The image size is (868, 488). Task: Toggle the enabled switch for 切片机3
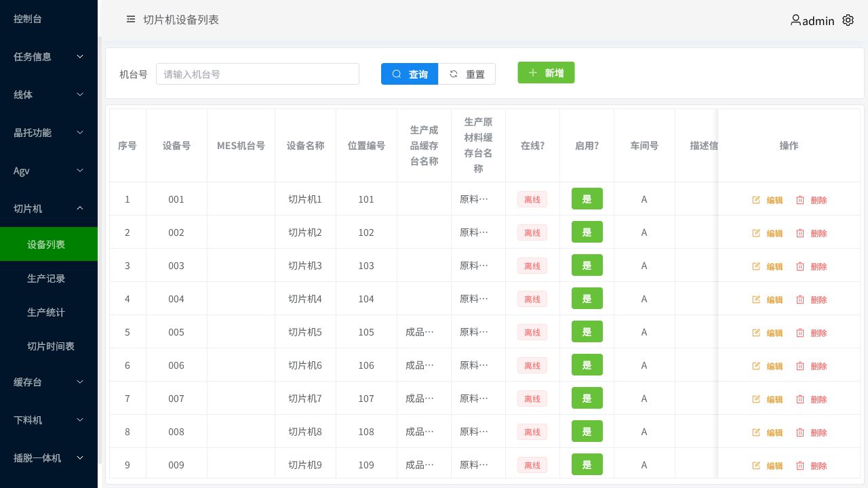587,265
